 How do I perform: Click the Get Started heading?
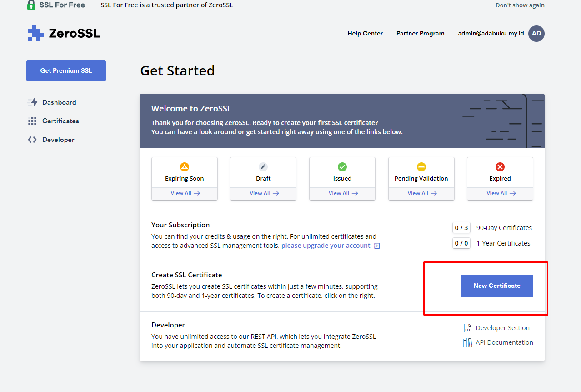[177, 71]
